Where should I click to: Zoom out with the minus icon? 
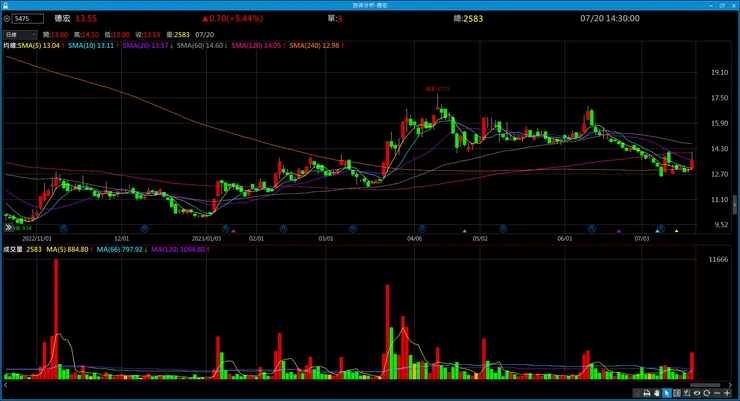(x=717, y=393)
